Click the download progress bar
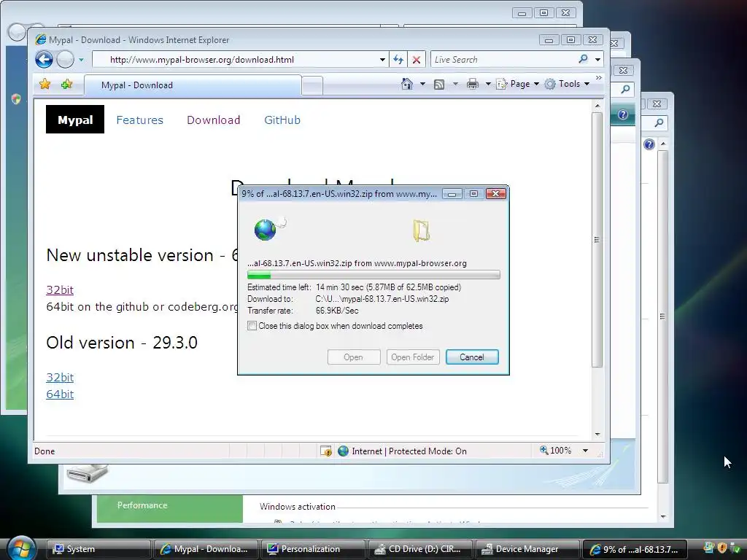Screen dimensions: 747x560 373,275
